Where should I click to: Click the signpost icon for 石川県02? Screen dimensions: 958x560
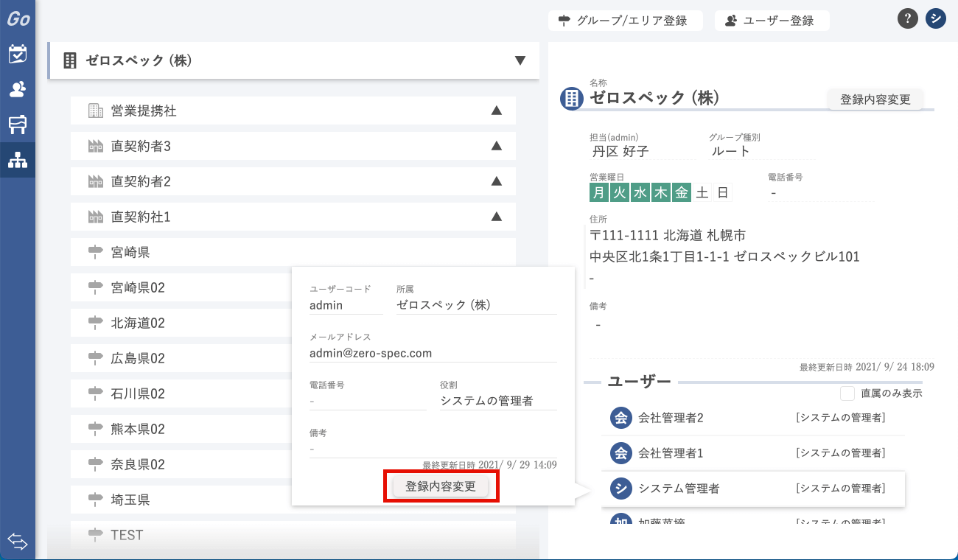tap(96, 393)
